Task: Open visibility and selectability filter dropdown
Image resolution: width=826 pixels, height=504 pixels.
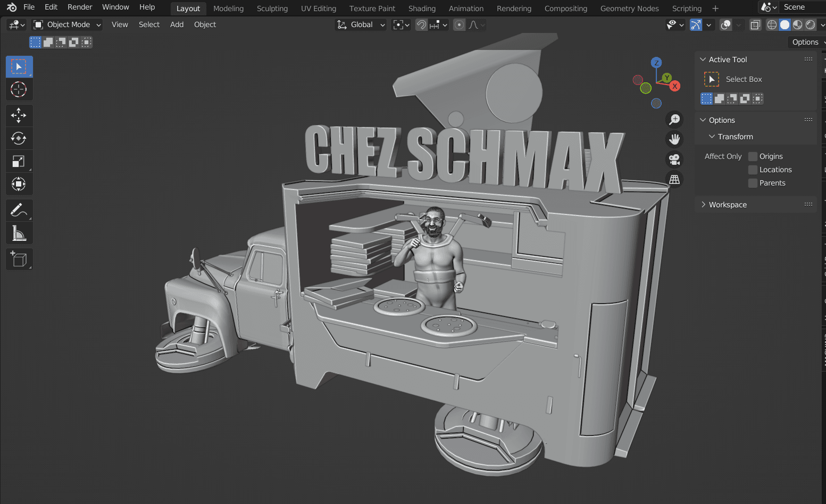Action: click(x=675, y=24)
